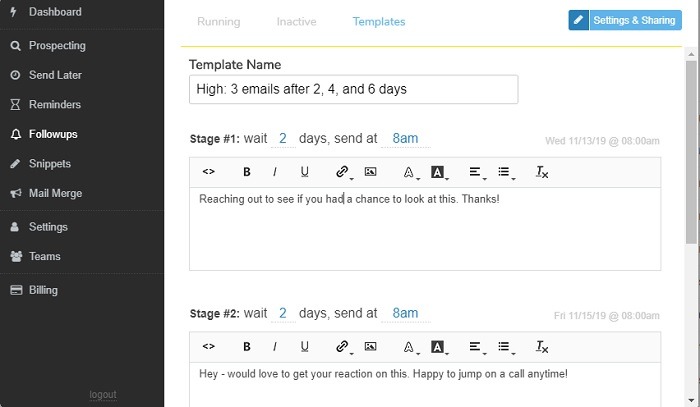This screenshot has width=700, height=407.
Task: Open text alignment dropdown in Stage #1
Action: [477, 172]
